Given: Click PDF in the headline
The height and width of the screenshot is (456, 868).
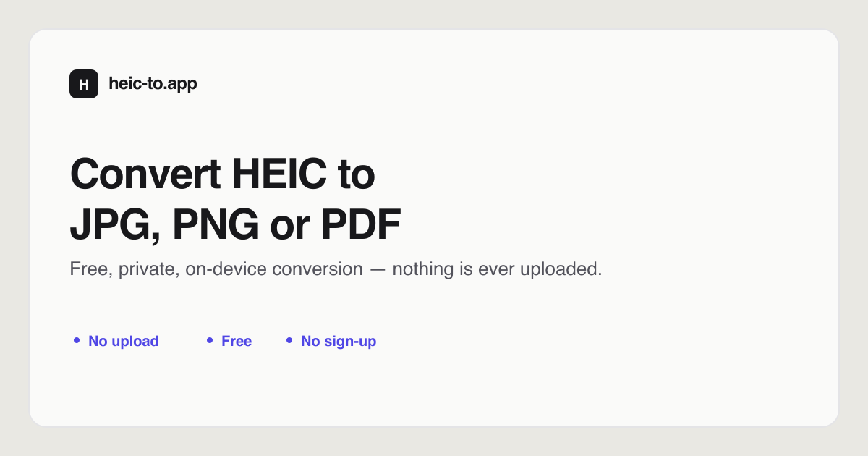Looking at the screenshot, I should [360, 225].
